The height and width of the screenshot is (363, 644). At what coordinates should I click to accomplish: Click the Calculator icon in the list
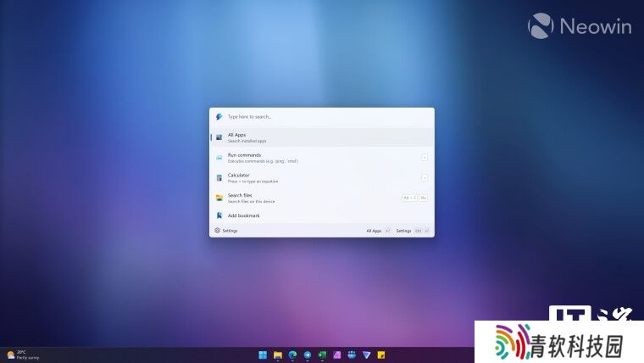(x=219, y=178)
